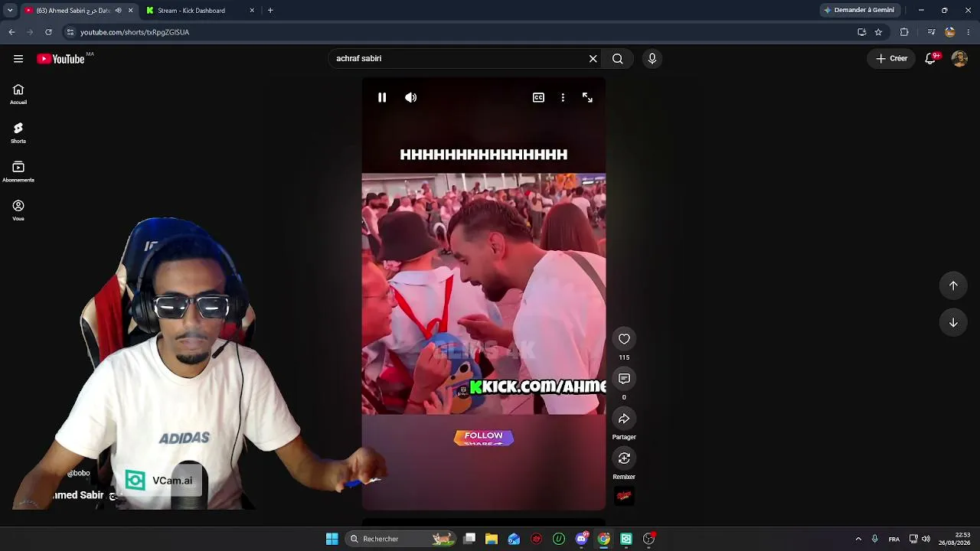This screenshot has height=551, width=980.
Task: Open the Short's comments
Action: pyautogui.click(x=624, y=379)
